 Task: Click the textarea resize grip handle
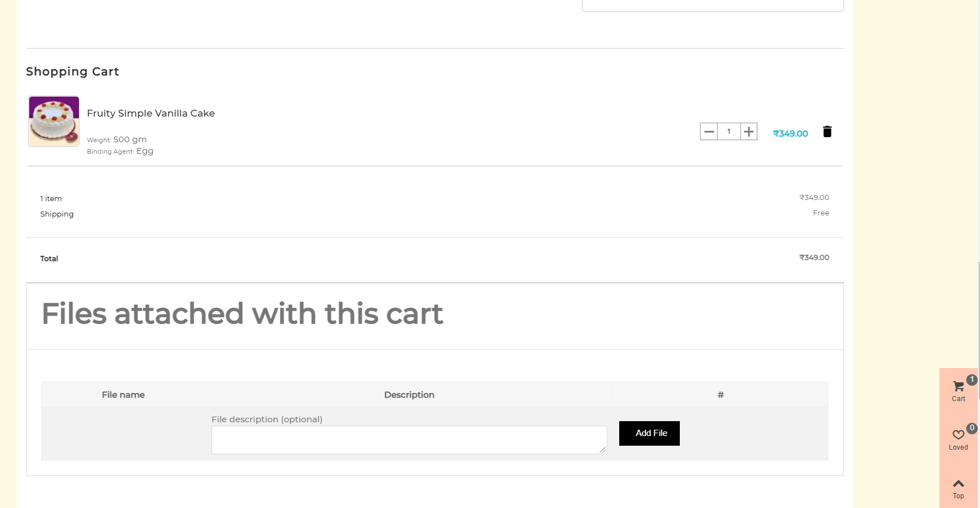pyautogui.click(x=603, y=450)
